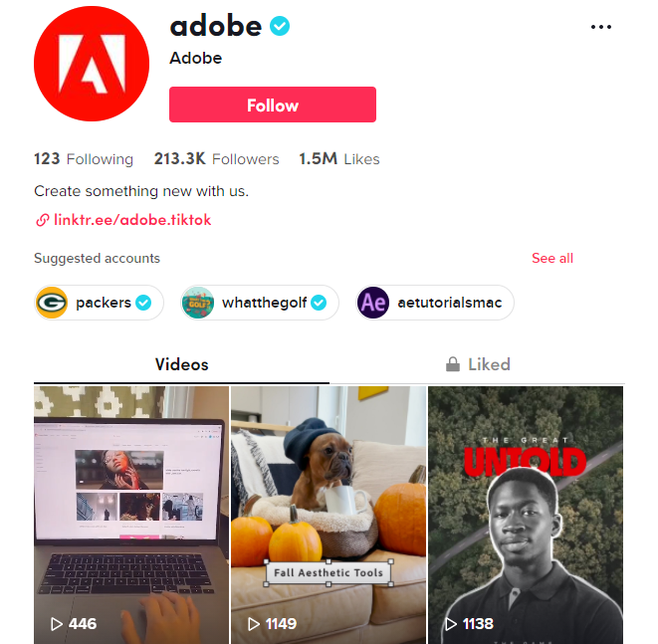Viewport: 658px width, 644px height.
Task: View the 123 Following list
Action: (x=84, y=159)
